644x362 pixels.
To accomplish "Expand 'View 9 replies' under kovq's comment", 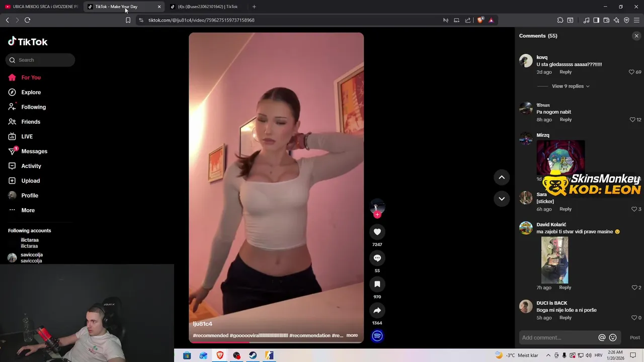I will pos(571,86).
